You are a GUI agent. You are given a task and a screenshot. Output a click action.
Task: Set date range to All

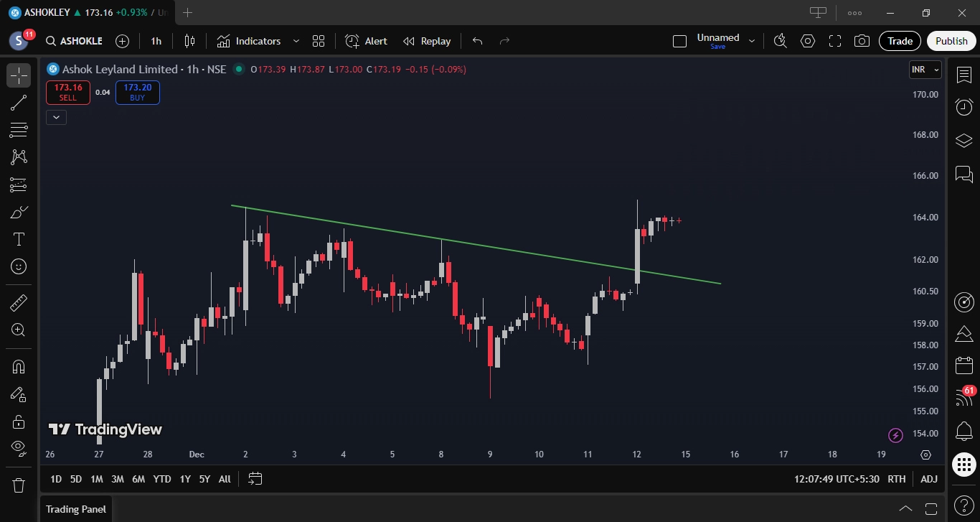[x=225, y=479]
